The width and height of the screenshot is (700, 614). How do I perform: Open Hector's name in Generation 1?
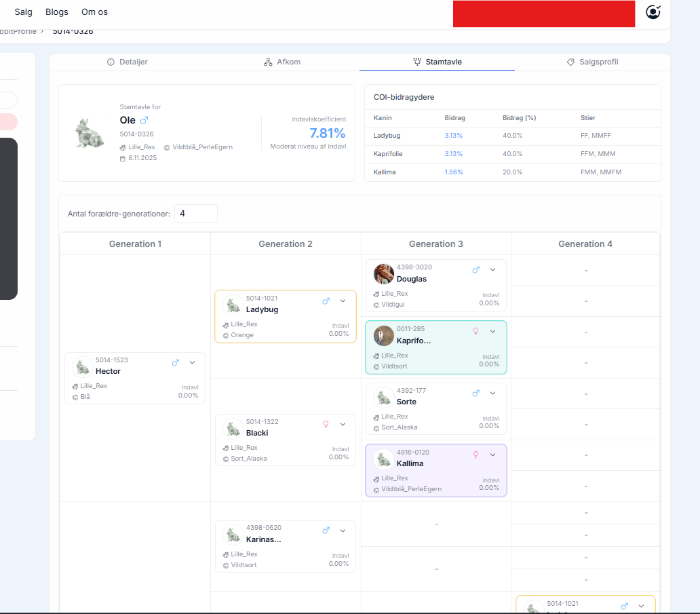click(108, 372)
